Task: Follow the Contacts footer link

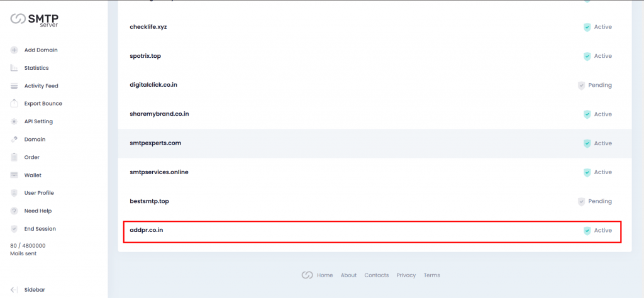Action: tap(377, 275)
